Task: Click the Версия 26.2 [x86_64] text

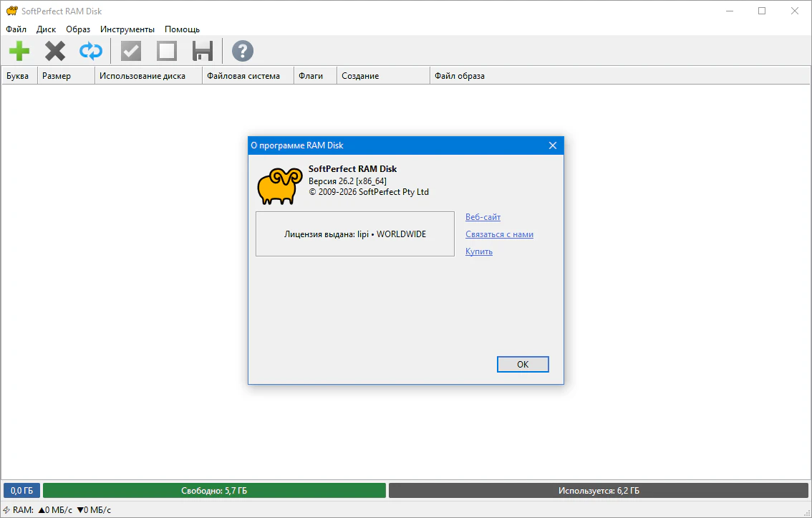Action: pyautogui.click(x=347, y=181)
